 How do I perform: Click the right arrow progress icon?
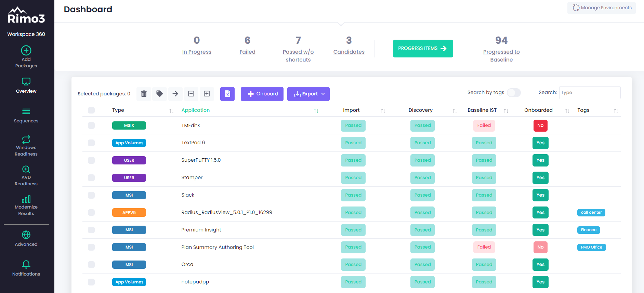click(x=175, y=94)
